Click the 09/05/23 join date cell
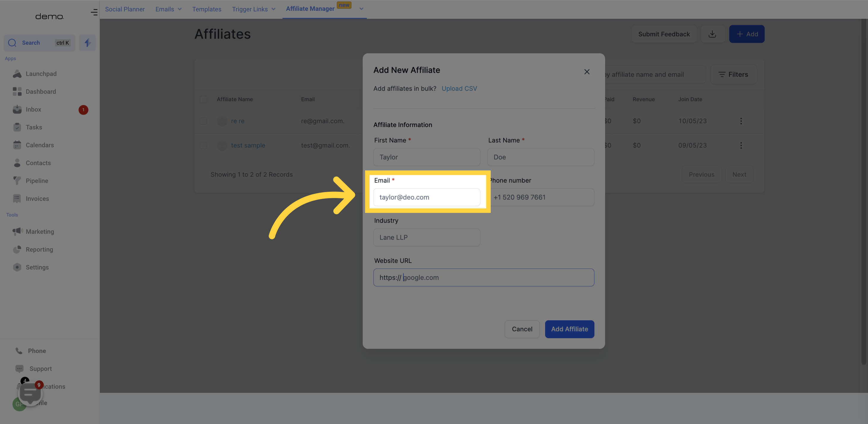The width and height of the screenshot is (868, 424). click(692, 145)
